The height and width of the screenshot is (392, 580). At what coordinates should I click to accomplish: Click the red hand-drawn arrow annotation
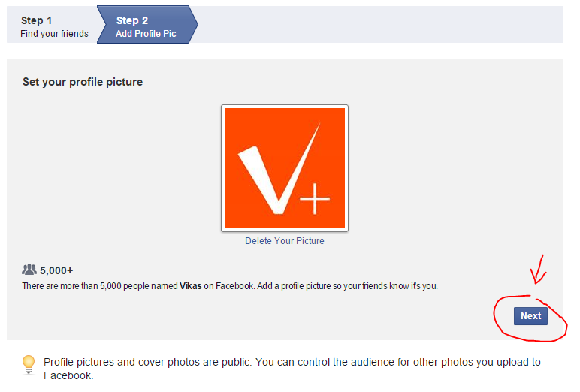tap(538, 270)
